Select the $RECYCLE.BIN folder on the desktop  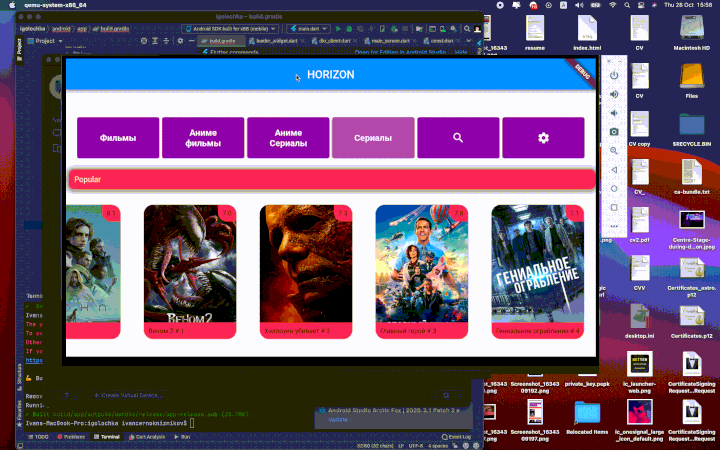(692, 129)
